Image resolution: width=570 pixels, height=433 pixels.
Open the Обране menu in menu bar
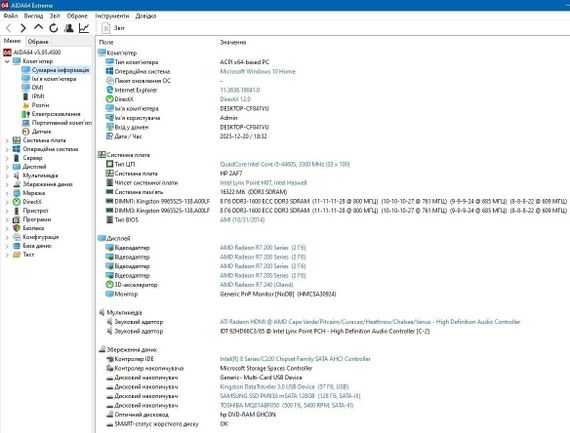point(77,16)
